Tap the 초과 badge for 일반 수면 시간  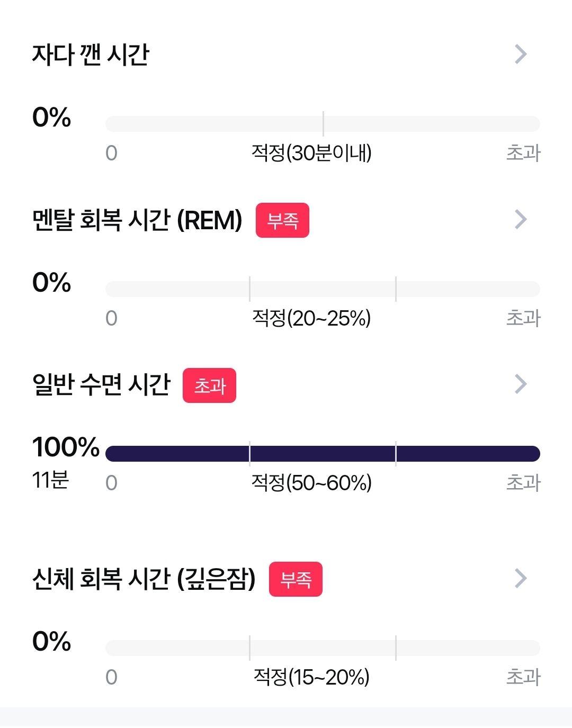coord(209,385)
